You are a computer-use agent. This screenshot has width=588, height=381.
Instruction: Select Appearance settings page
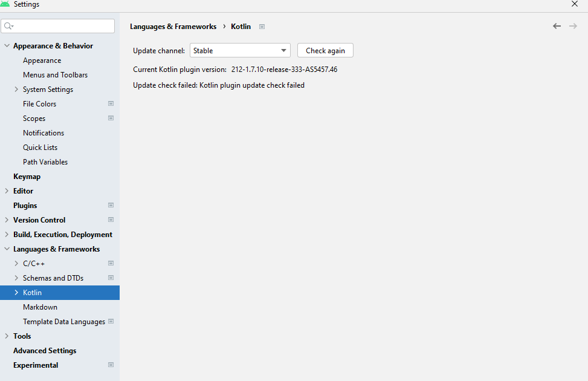42,60
